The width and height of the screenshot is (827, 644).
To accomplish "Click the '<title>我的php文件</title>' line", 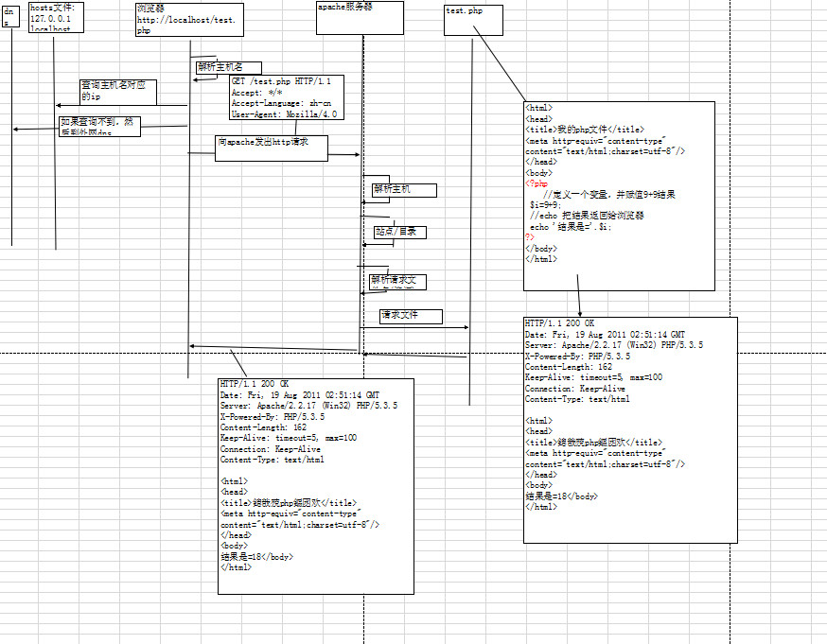I will [585, 130].
